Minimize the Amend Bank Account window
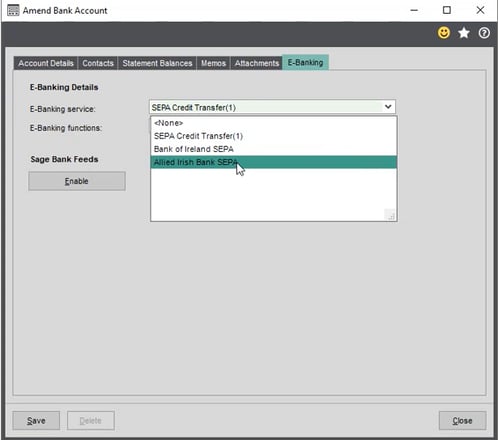 pos(414,10)
